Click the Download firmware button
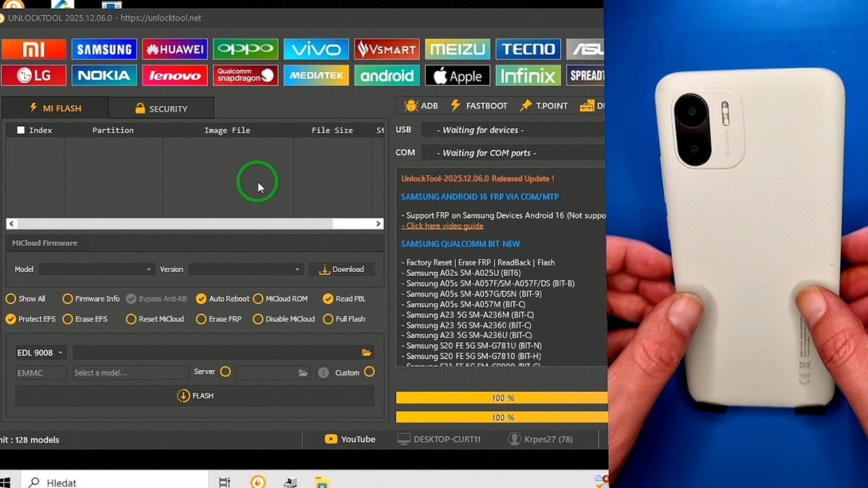 (341, 269)
